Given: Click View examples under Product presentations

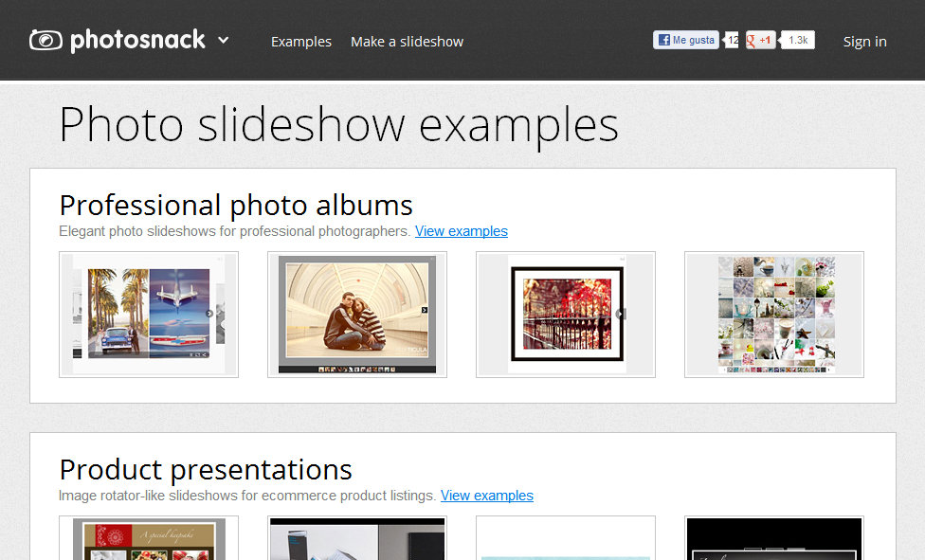Looking at the screenshot, I should pyautogui.click(x=487, y=495).
